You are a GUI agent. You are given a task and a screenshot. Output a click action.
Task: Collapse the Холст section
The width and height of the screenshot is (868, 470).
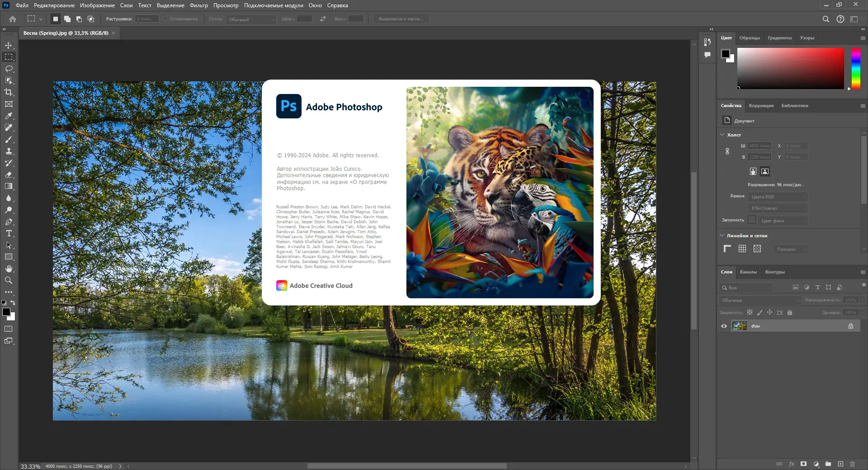coord(722,135)
